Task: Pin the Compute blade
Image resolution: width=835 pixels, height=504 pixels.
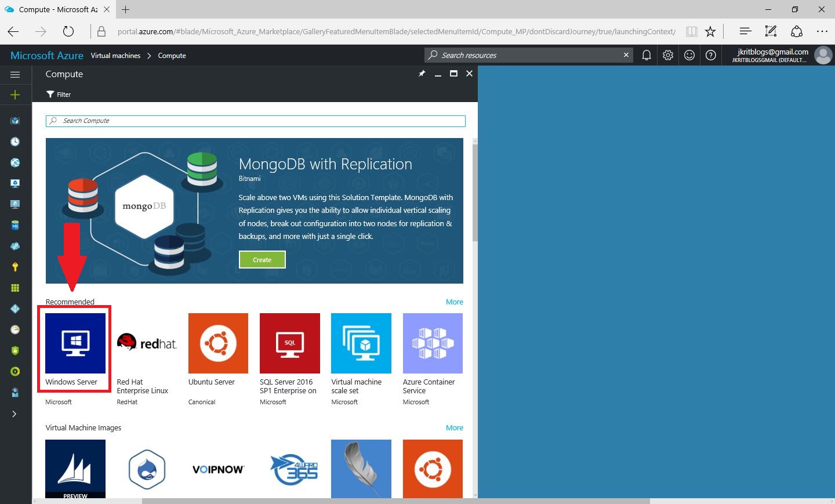Action: 422,74
